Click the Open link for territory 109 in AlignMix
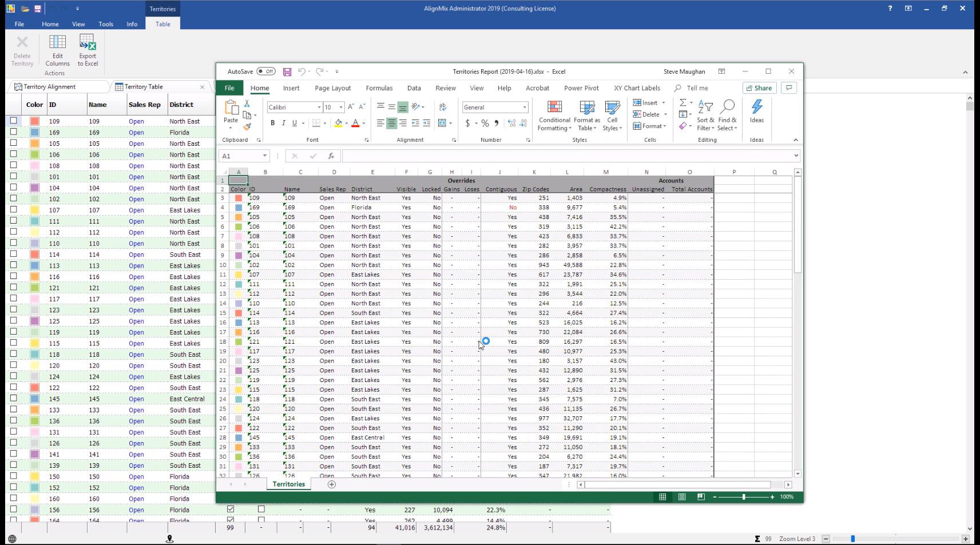Image resolution: width=980 pixels, height=545 pixels. click(136, 121)
